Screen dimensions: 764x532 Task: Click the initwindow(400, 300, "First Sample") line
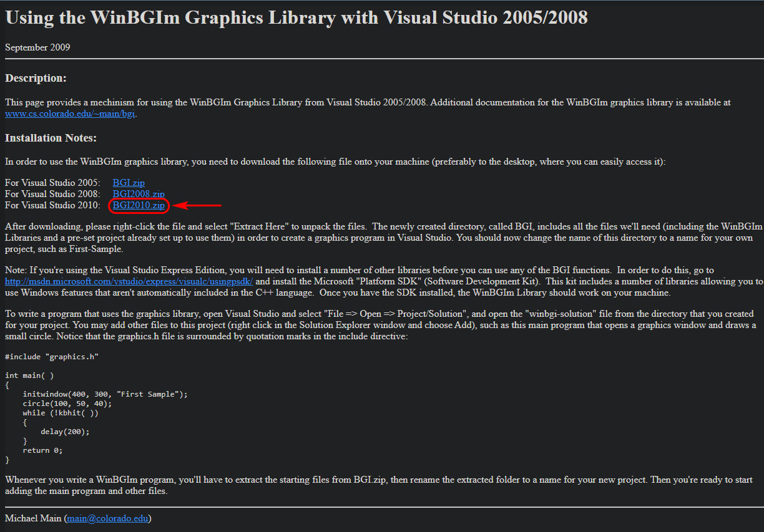[105, 394]
